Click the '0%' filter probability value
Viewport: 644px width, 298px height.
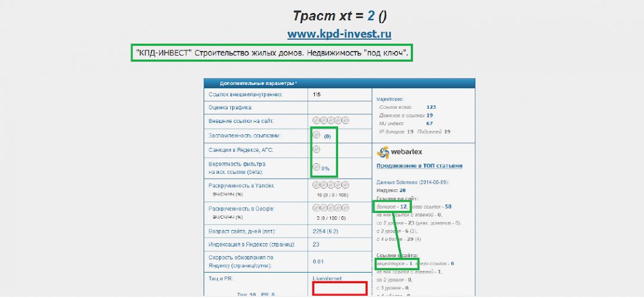click(x=326, y=169)
